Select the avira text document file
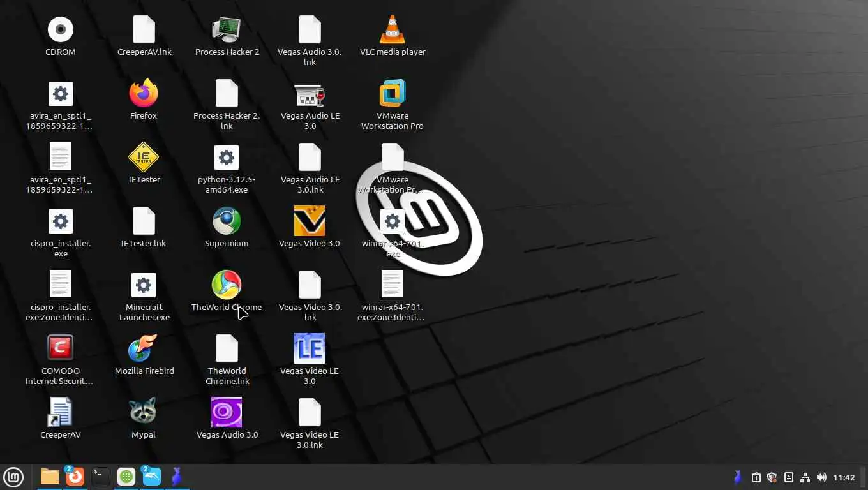Screen dimensions: 868x490 [61, 157]
